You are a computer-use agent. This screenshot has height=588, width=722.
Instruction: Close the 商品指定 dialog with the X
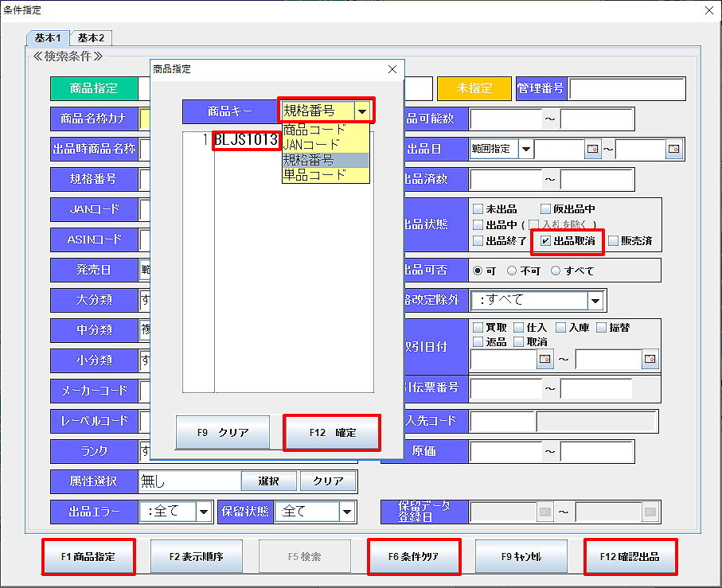tap(392, 70)
